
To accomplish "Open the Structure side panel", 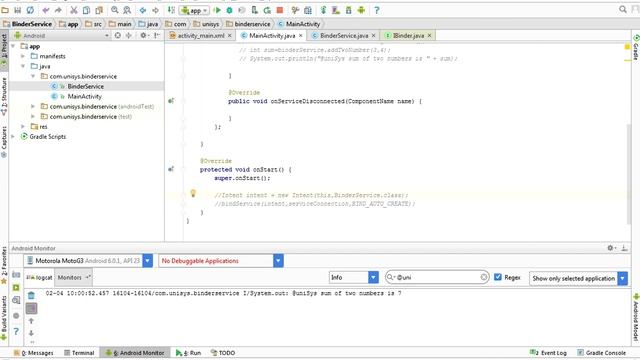I will (4, 96).
